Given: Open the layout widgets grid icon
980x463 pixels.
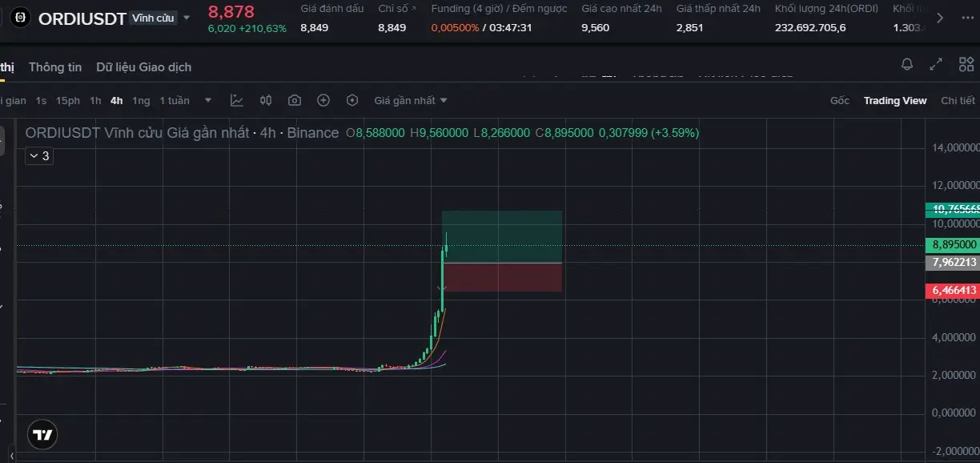Looking at the screenshot, I should click(x=966, y=64).
